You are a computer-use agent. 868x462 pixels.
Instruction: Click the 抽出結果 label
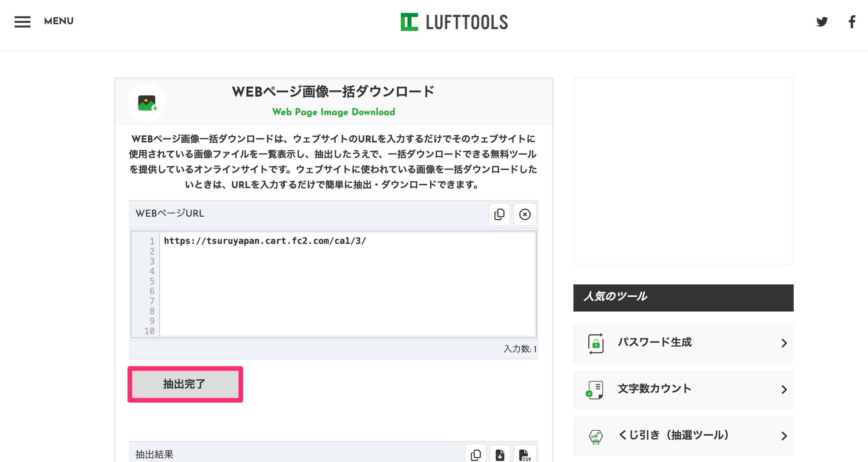pos(154,454)
